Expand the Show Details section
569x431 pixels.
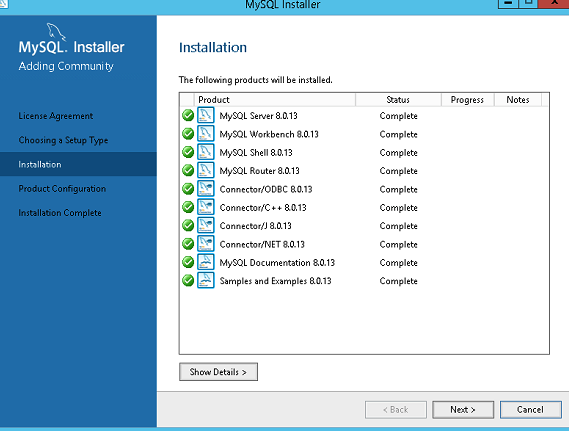click(218, 372)
